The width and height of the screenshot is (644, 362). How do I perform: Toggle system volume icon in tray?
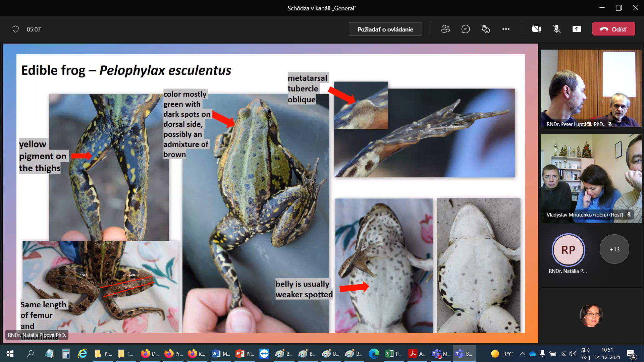pos(573,354)
